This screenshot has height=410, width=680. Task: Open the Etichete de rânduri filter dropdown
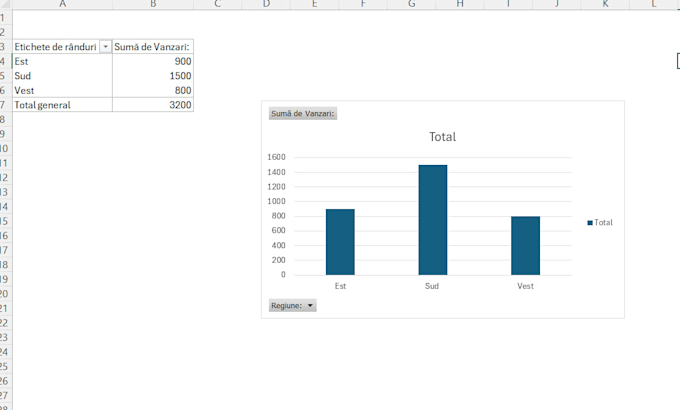[105, 46]
